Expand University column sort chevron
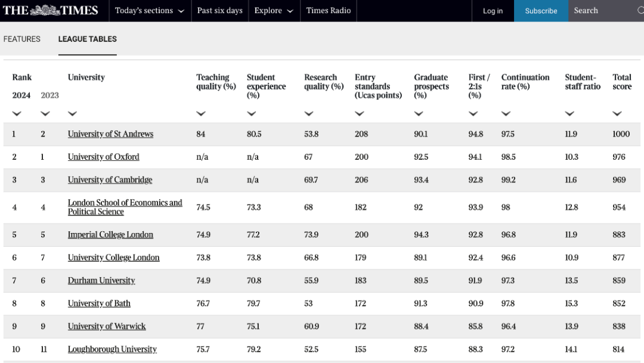Viewport: 644px width, 363px height. [72, 114]
